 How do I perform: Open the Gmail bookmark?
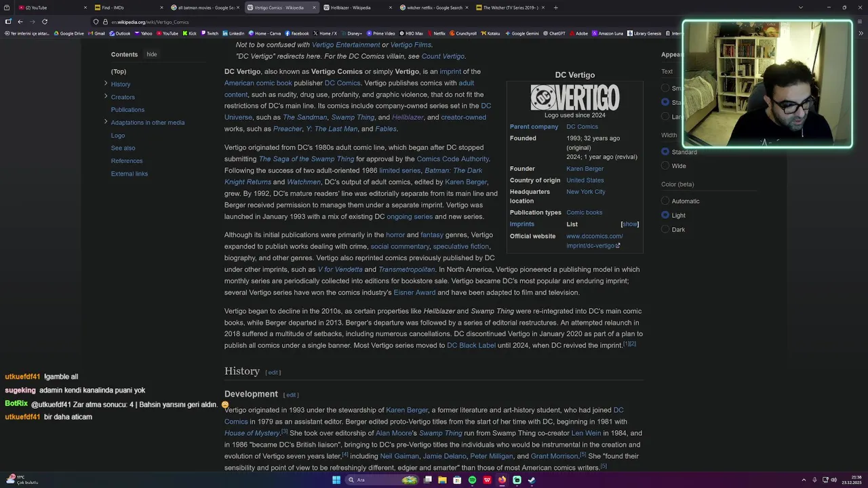pos(96,33)
